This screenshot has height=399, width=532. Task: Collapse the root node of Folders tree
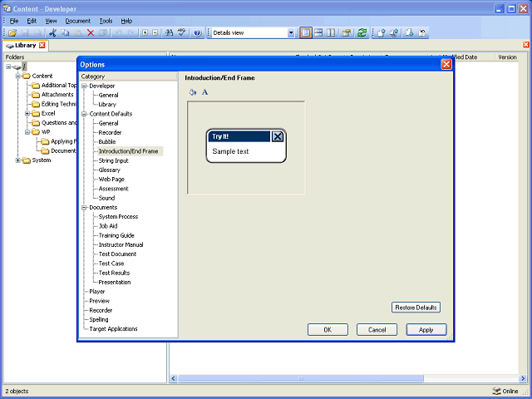point(8,66)
